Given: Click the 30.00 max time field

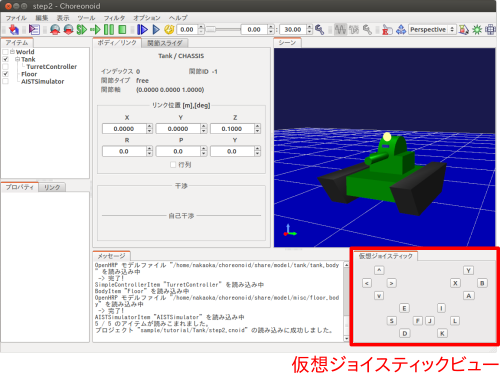Looking at the screenshot, I should click(293, 30).
